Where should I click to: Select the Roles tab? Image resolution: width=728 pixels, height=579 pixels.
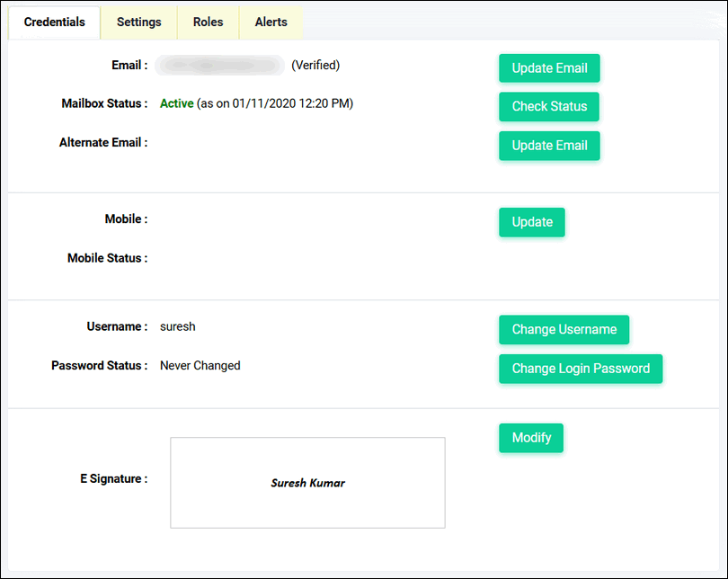[x=208, y=22]
